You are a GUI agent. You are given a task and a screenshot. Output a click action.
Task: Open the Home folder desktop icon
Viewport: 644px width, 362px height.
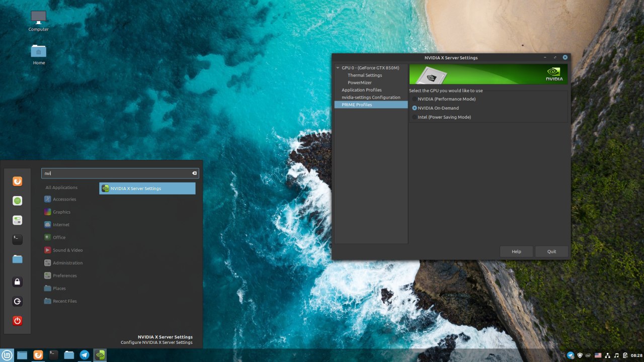[x=39, y=55]
